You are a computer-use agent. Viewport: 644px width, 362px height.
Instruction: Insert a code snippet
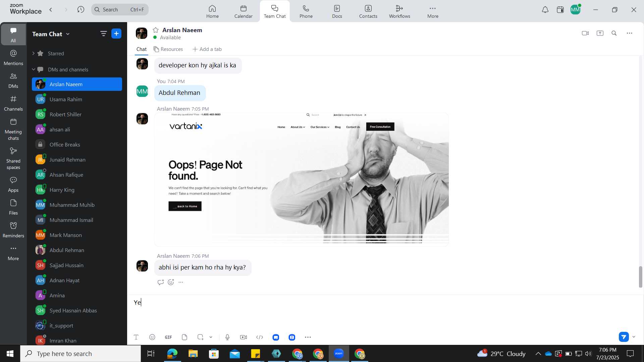(260, 337)
